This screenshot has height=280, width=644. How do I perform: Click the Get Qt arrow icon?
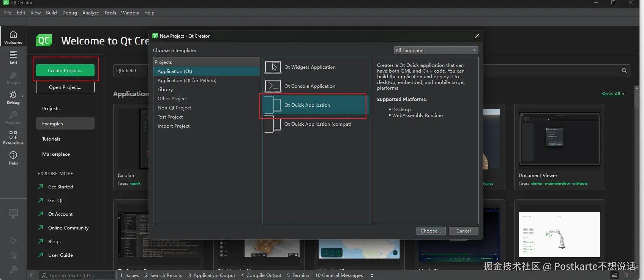point(41,200)
